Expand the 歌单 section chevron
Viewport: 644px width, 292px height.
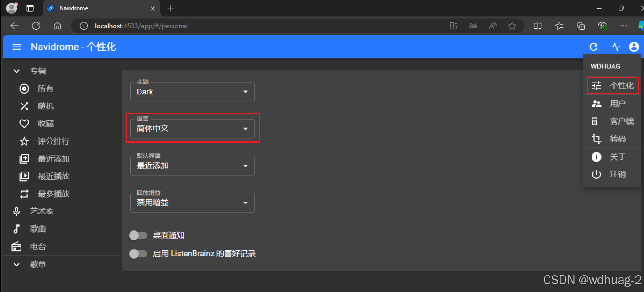[16, 264]
